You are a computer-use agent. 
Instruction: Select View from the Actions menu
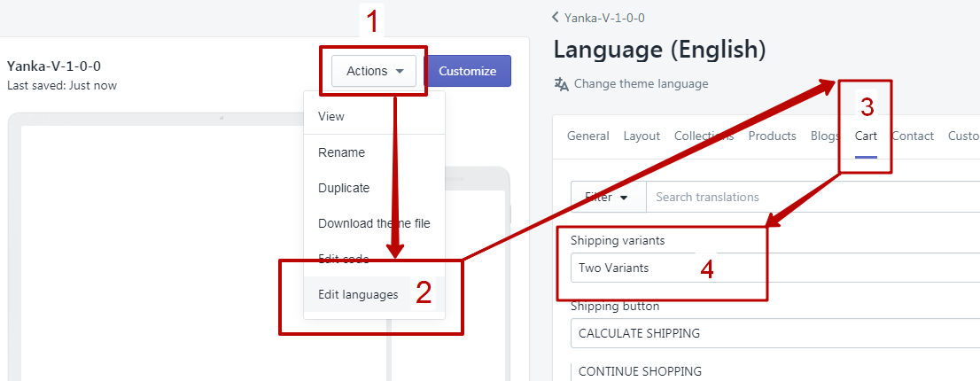pyautogui.click(x=331, y=116)
